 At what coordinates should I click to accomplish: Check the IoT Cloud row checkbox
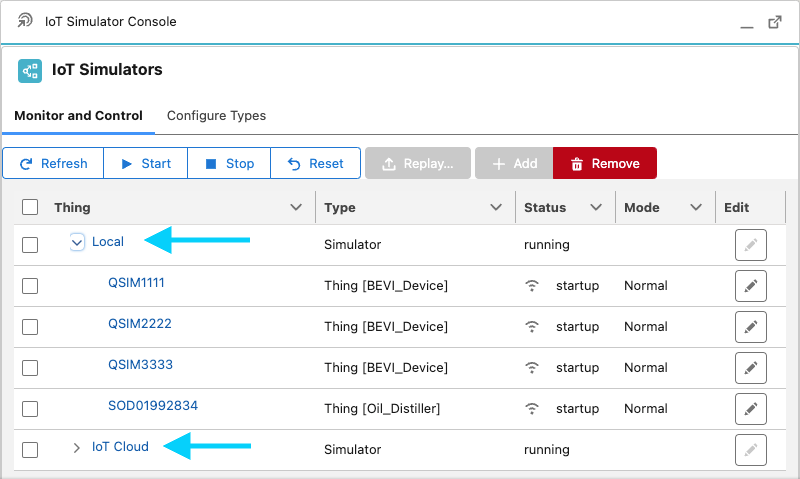click(x=30, y=450)
